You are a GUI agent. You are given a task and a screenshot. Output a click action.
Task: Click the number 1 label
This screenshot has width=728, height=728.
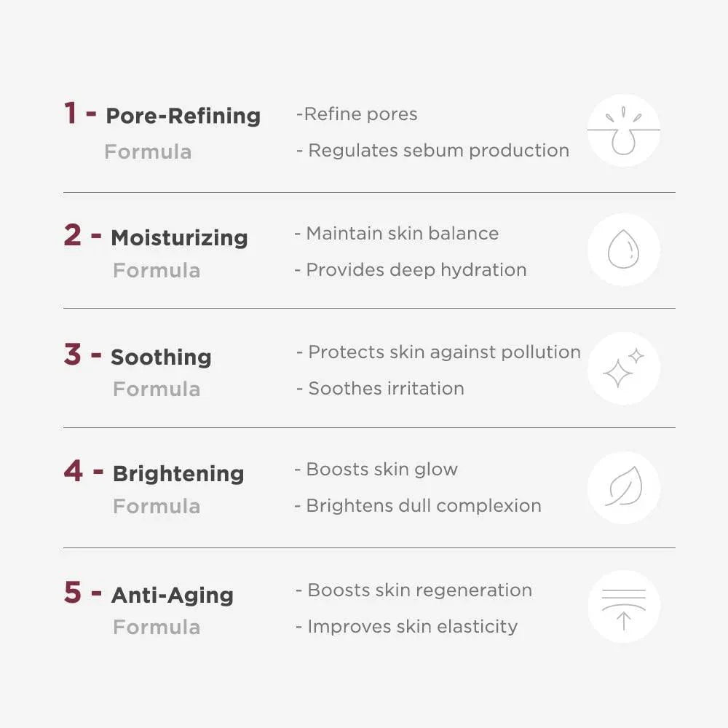coord(70,113)
